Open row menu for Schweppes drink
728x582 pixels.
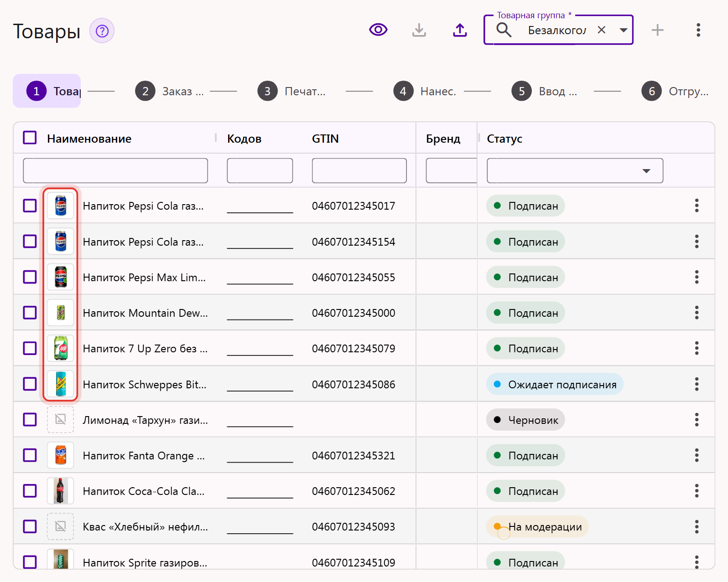(x=697, y=384)
